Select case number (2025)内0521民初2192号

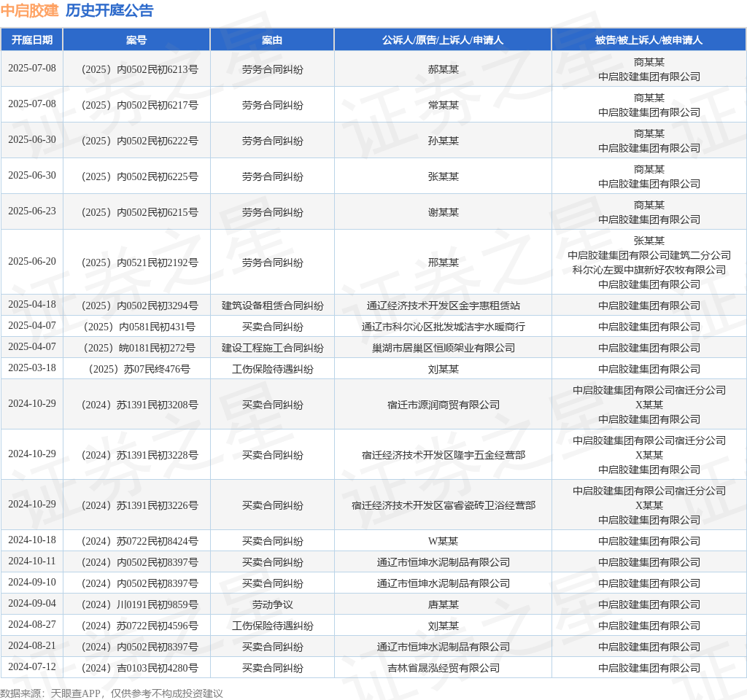pyautogui.click(x=139, y=262)
